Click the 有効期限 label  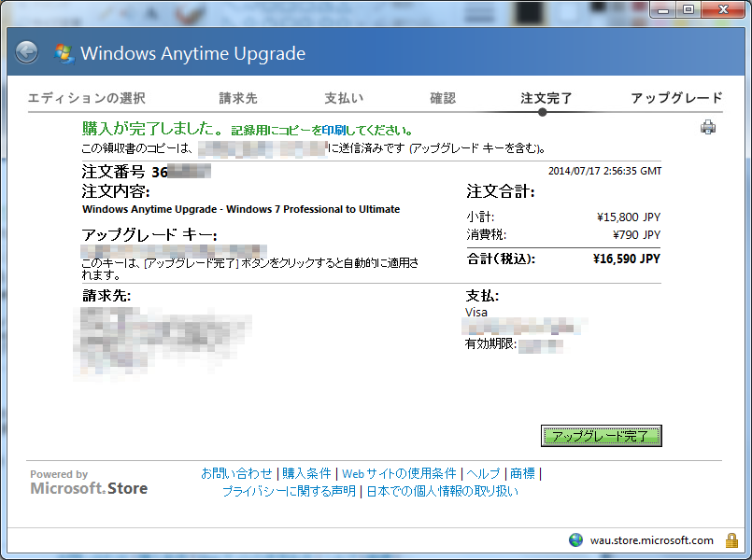click(x=490, y=344)
